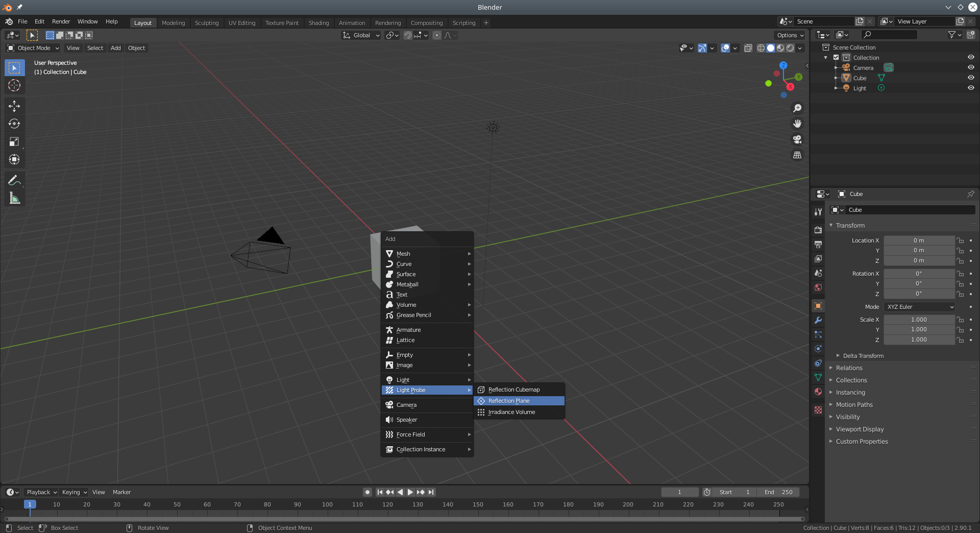Toggle camera view icon in viewport
980x533 pixels.
(x=797, y=139)
